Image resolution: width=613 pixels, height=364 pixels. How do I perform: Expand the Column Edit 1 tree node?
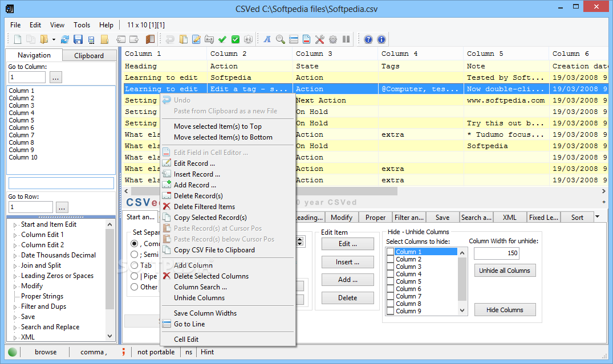[x=15, y=235]
